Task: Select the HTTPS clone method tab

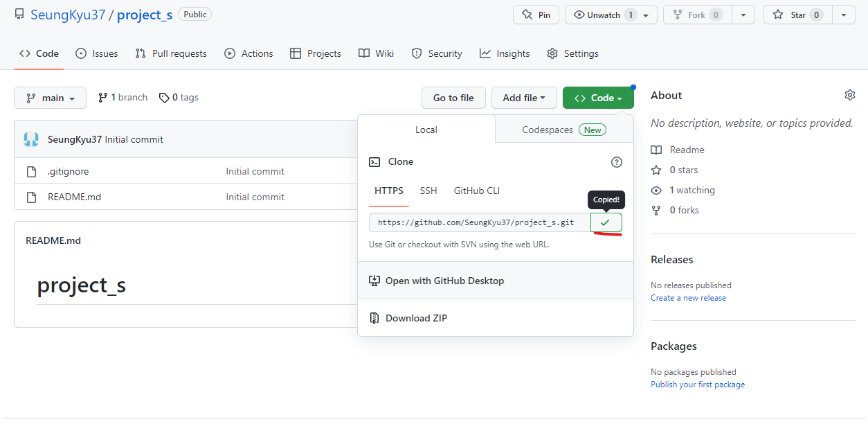Action: pyautogui.click(x=389, y=191)
